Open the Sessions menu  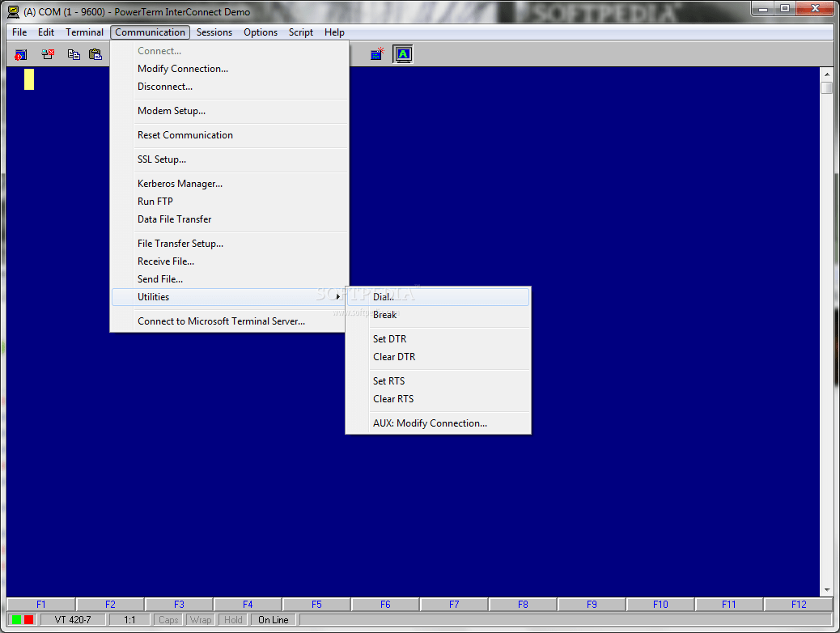214,32
